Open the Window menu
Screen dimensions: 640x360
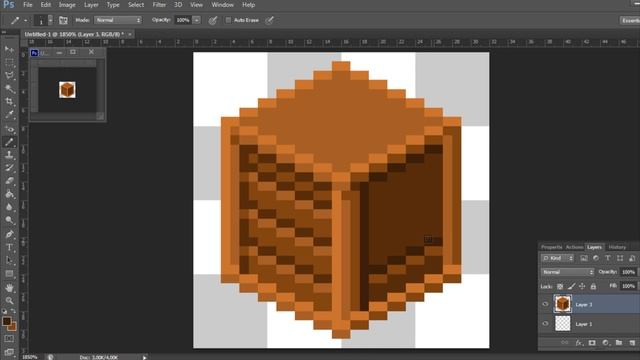click(x=222, y=5)
